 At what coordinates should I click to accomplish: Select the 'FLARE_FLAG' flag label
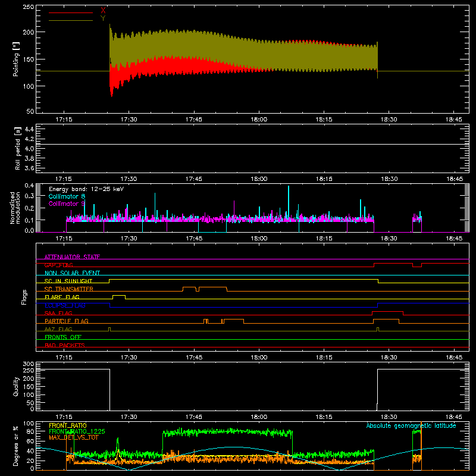[62, 297]
